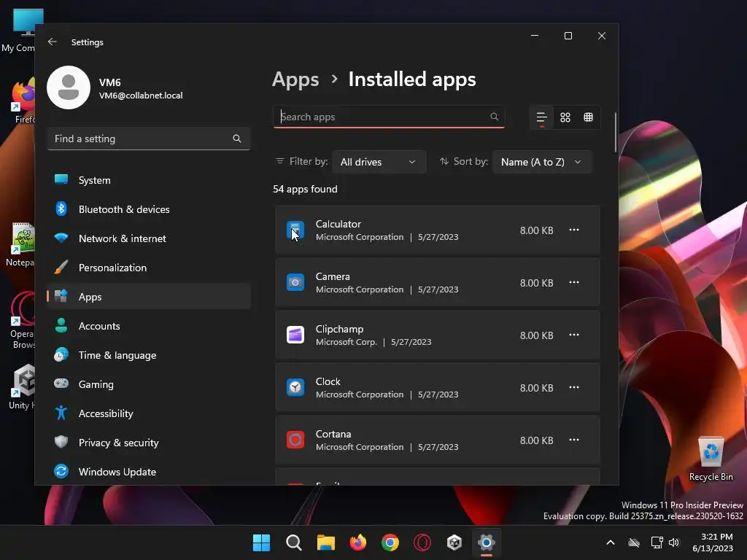This screenshot has width=747, height=560.
Task: Open Time & language settings
Action: tap(149, 355)
